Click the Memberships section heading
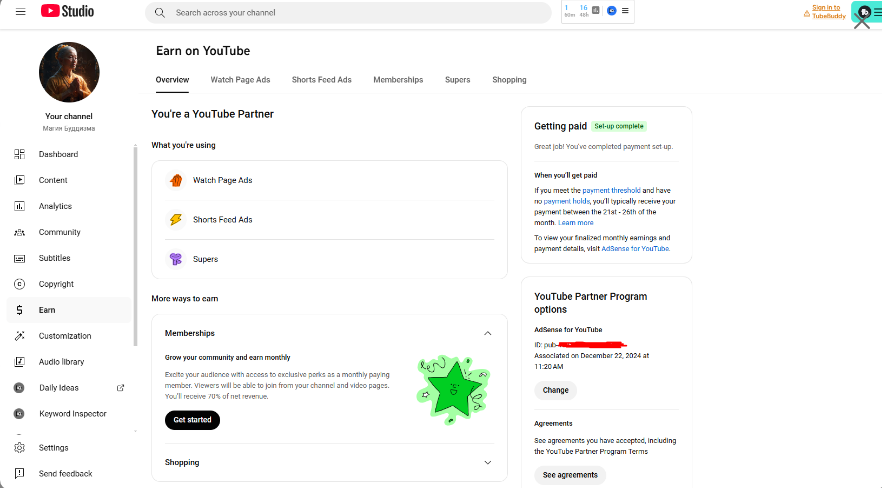The height and width of the screenshot is (488, 882). [x=190, y=333]
